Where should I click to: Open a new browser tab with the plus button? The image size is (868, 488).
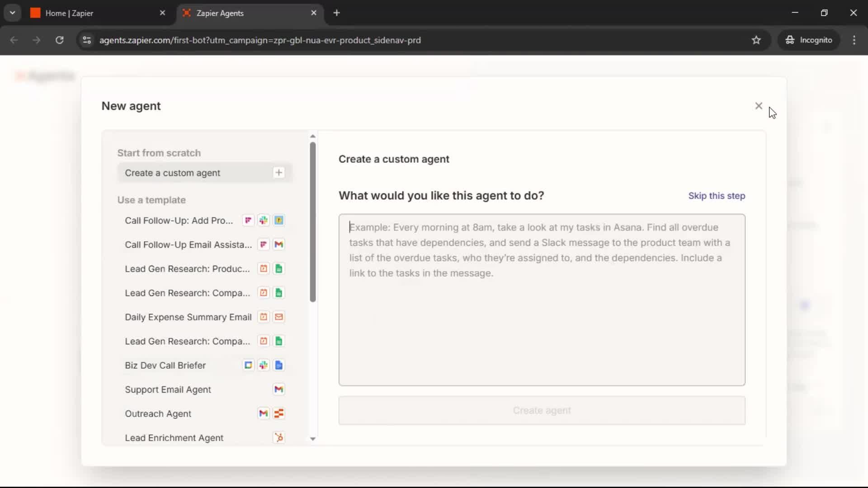336,13
